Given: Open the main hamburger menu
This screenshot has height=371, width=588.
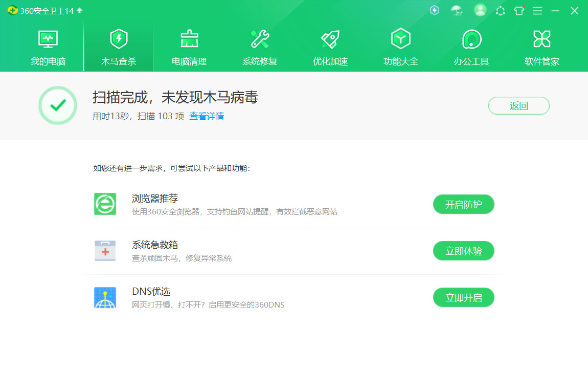Looking at the screenshot, I should [x=537, y=11].
